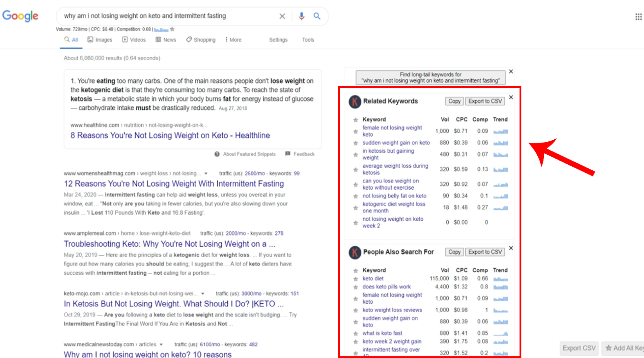Star the 'in ketosis but gaining weight' keyword
This screenshot has width=644, height=358.
pos(355,155)
